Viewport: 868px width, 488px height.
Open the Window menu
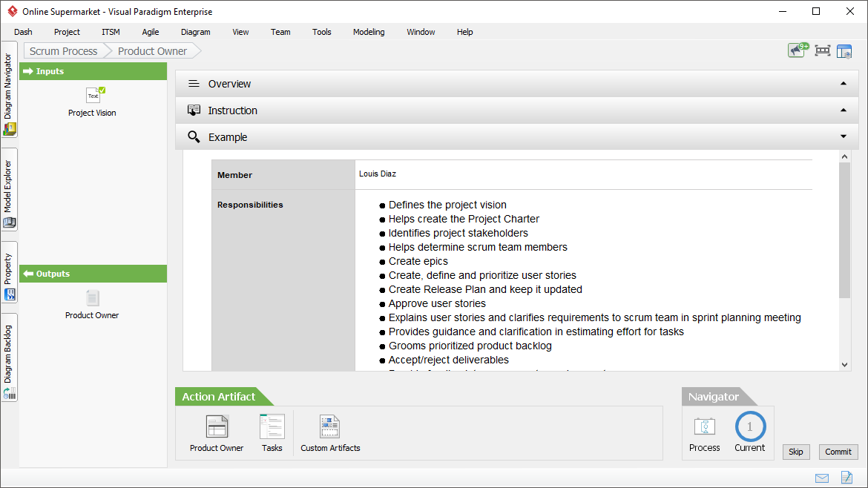point(421,32)
